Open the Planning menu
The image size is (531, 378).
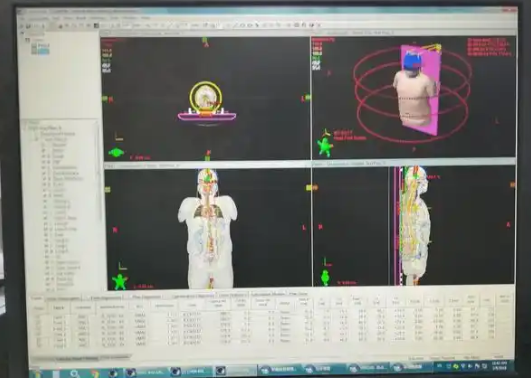tap(97, 18)
